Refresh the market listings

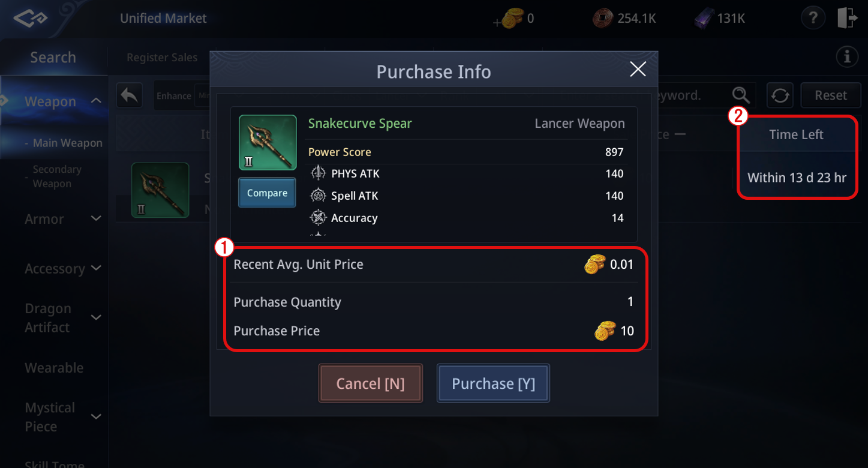[780, 95]
